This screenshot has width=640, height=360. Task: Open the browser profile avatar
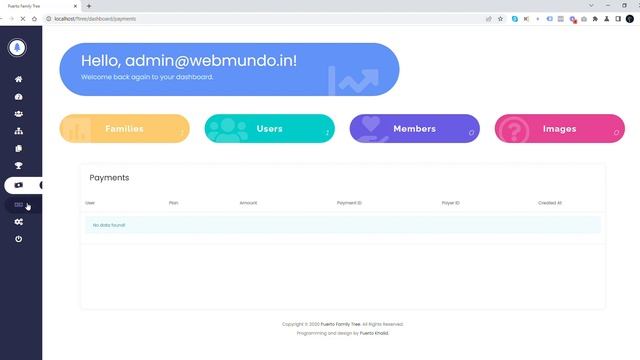click(x=630, y=19)
